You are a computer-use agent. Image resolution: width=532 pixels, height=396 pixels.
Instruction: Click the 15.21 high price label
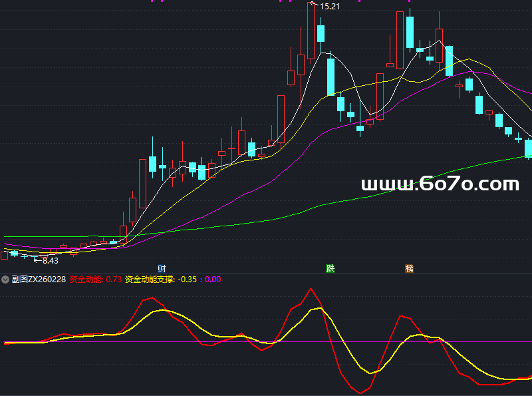click(330, 7)
